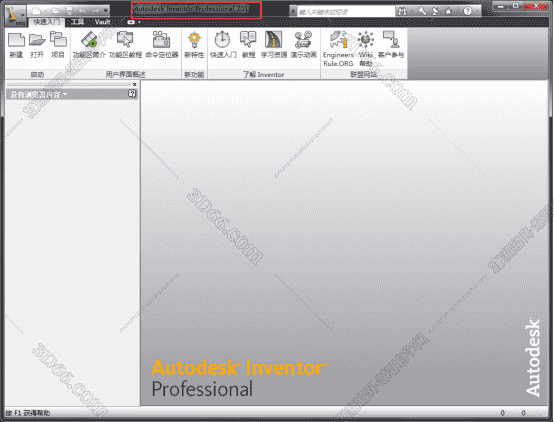Close the browser panel with X
This screenshot has height=422, width=554.
pos(134,84)
